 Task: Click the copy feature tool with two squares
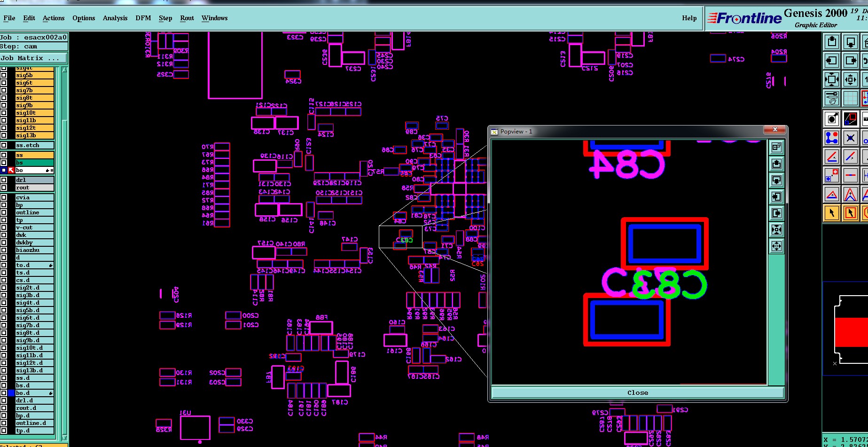(x=832, y=175)
